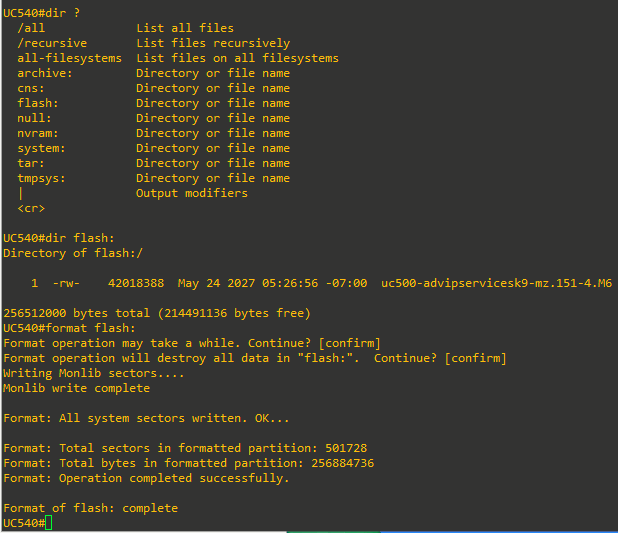Click 'Output modifiers' description text
Image resolution: width=618 pixels, height=533 pixels.
pos(192,193)
